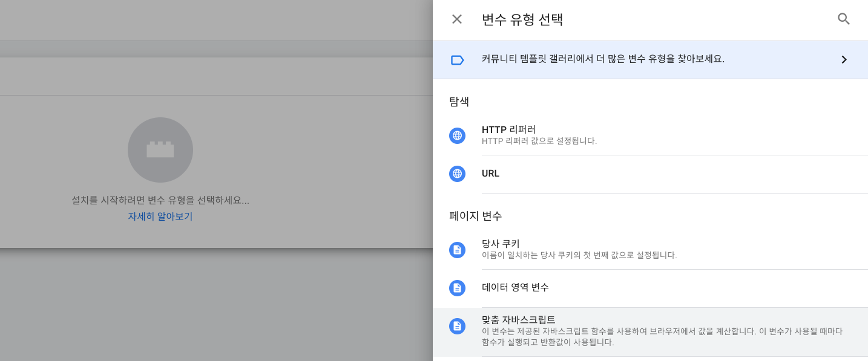The height and width of the screenshot is (361, 868).
Task: Open 커뮤니티 템플릿 갤러리 banner text
Action: pos(603,59)
